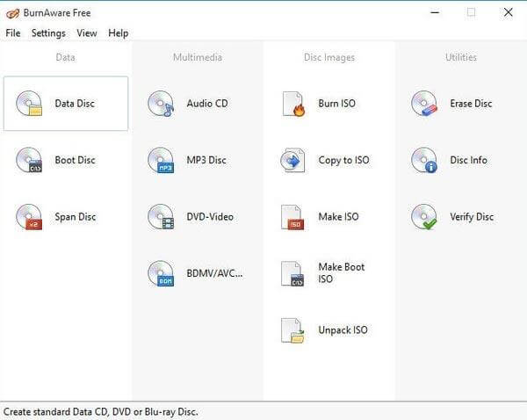Launch the Erase Disc eraser icon
This screenshot has height=420, width=527.
point(424,104)
